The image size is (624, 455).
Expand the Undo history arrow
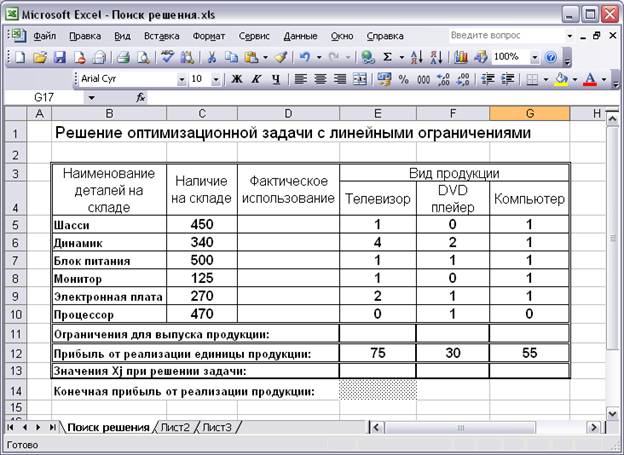tap(319, 58)
